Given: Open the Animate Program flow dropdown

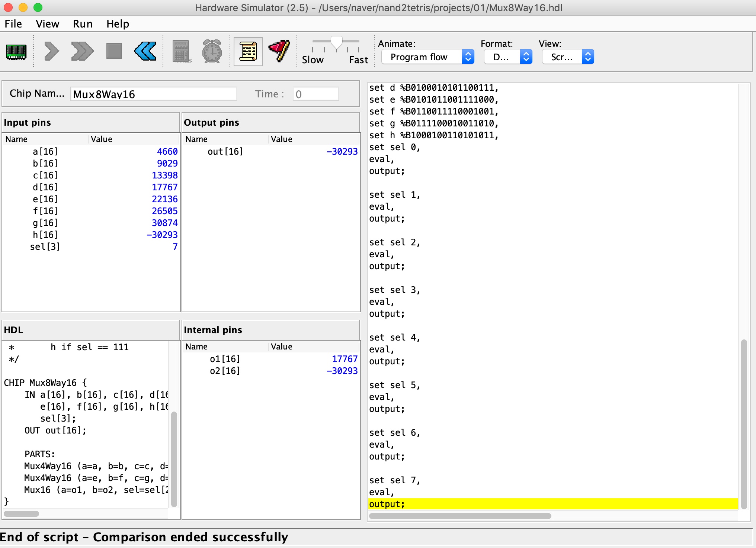Looking at the screenshot, I should tap(427, 57).
